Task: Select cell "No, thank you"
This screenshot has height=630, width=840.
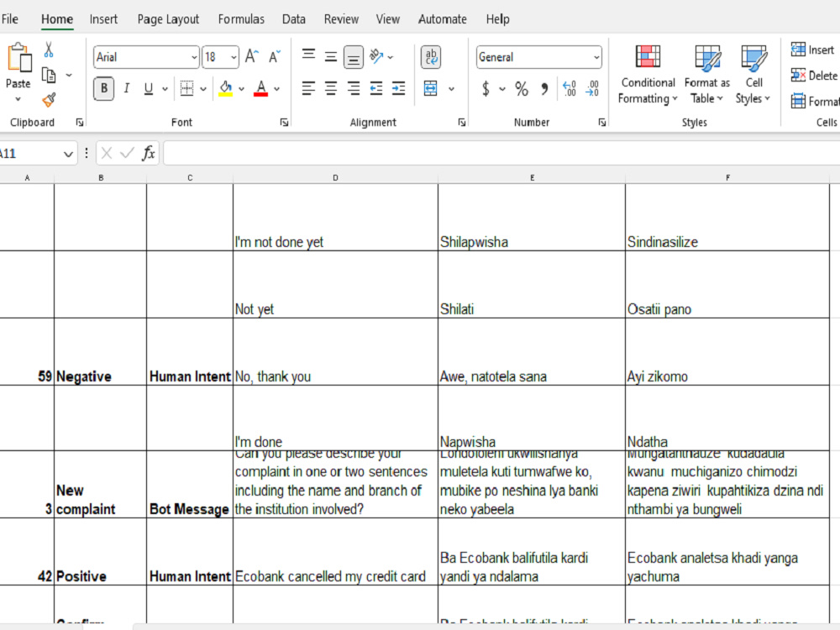Action: (335, 351)
